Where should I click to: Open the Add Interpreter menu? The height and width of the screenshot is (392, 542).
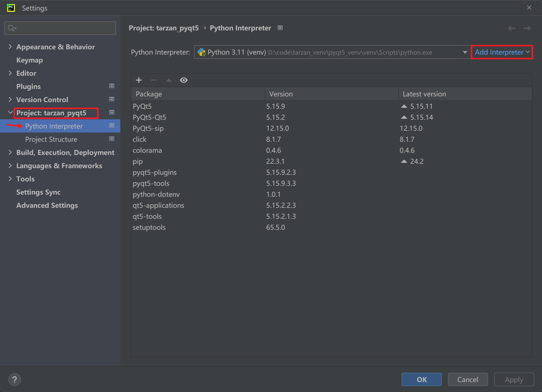pos(502,52)
